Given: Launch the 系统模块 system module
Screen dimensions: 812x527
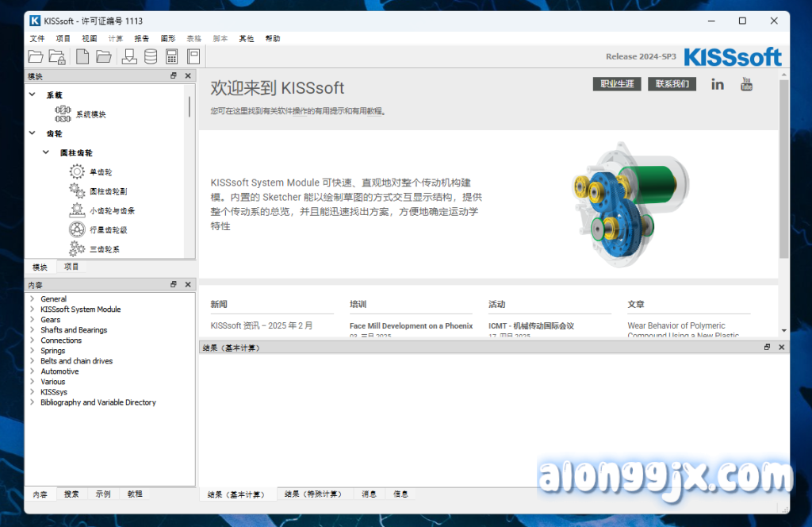Looking at the screenshot, I should [x=63, y=114].
